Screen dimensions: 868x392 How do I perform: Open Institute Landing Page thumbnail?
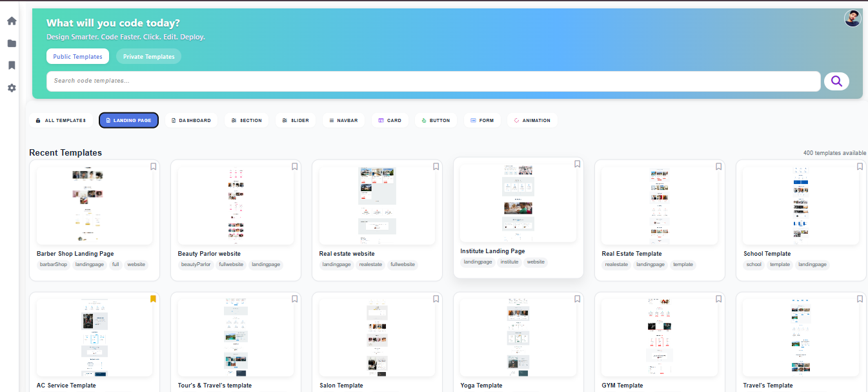[x=518, y=202]
